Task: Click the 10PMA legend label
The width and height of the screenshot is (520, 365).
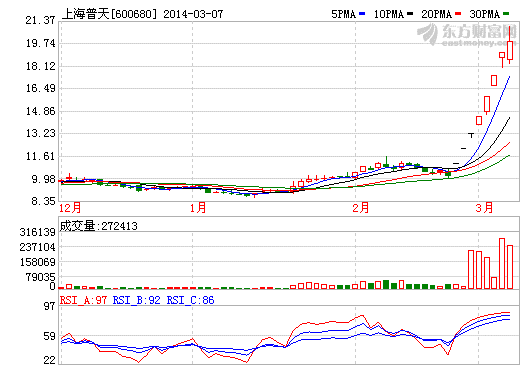Action: pos(389,14)
